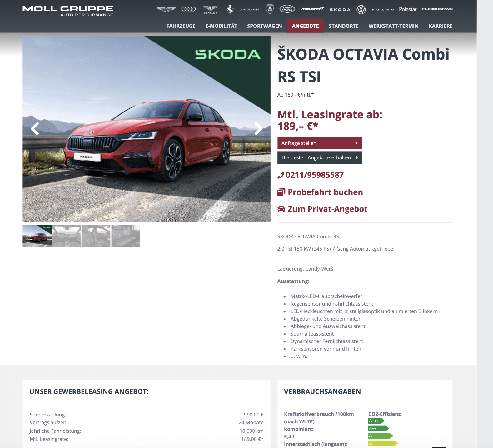Viewport: 493px width, 448px height.
Task: Select the Ferrari prancing horse logo
Action: pyautogui.click(x=230, y=9)
